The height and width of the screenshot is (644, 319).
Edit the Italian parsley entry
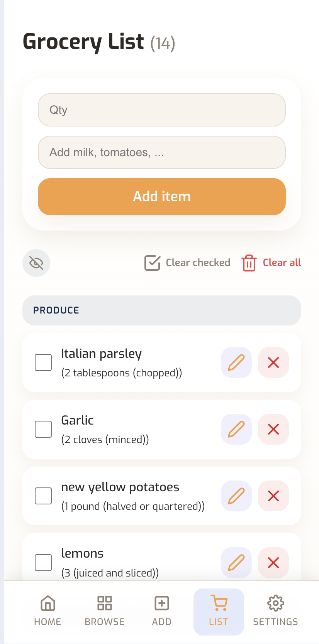[236, 362]
